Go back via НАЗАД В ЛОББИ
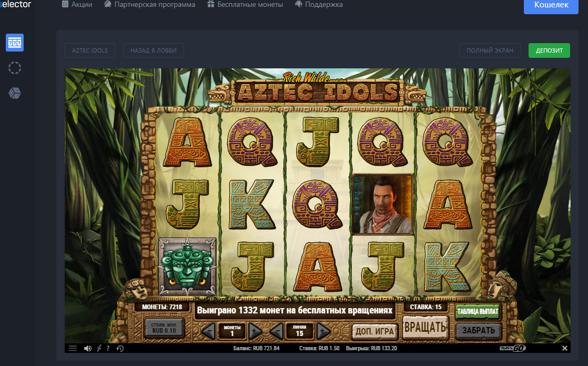 click(x=154, y=50)
